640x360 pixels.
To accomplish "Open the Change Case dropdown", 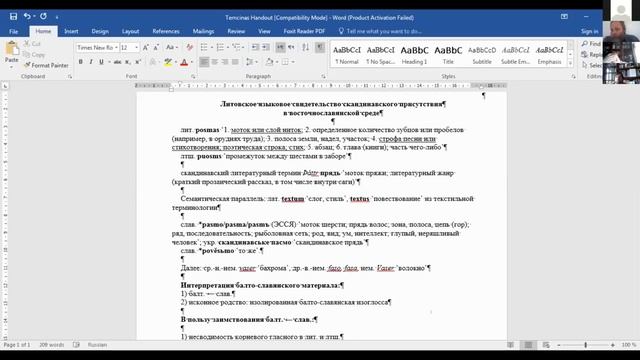I will [x=172, y=48].
